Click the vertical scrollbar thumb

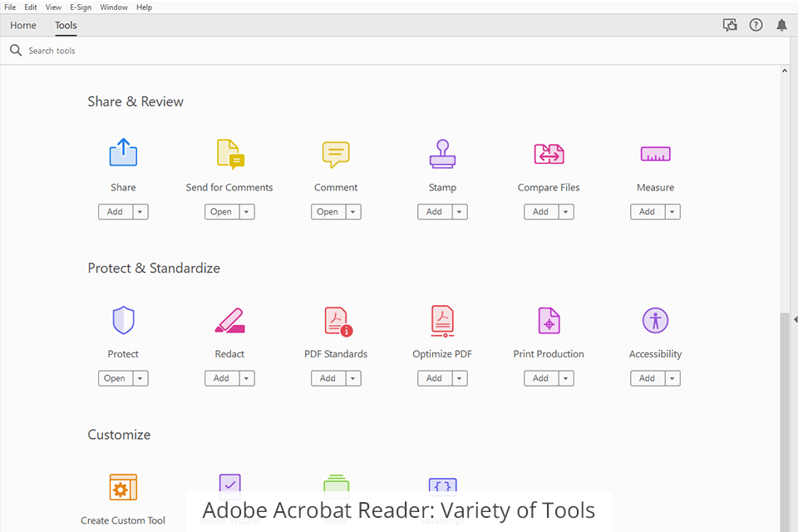(784, 422)
